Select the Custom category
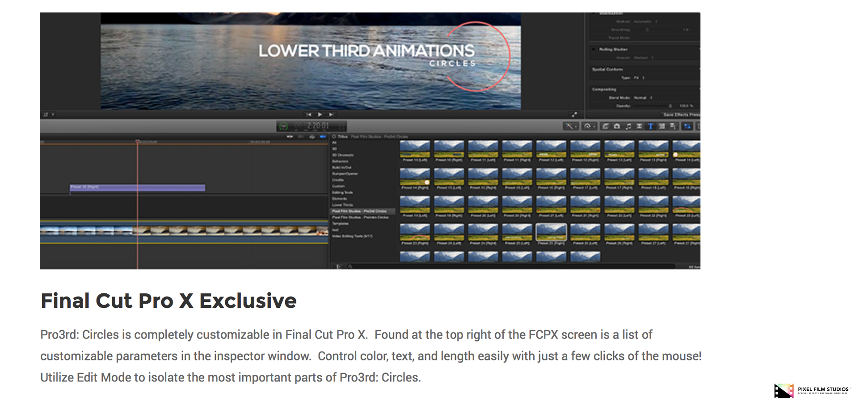The height and width of the screenshot is (418, 868). point(338,186)
